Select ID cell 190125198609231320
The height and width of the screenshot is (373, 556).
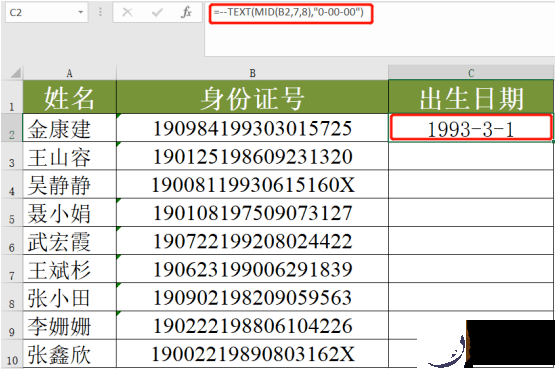pyautogui.click(x=252, y=156)
